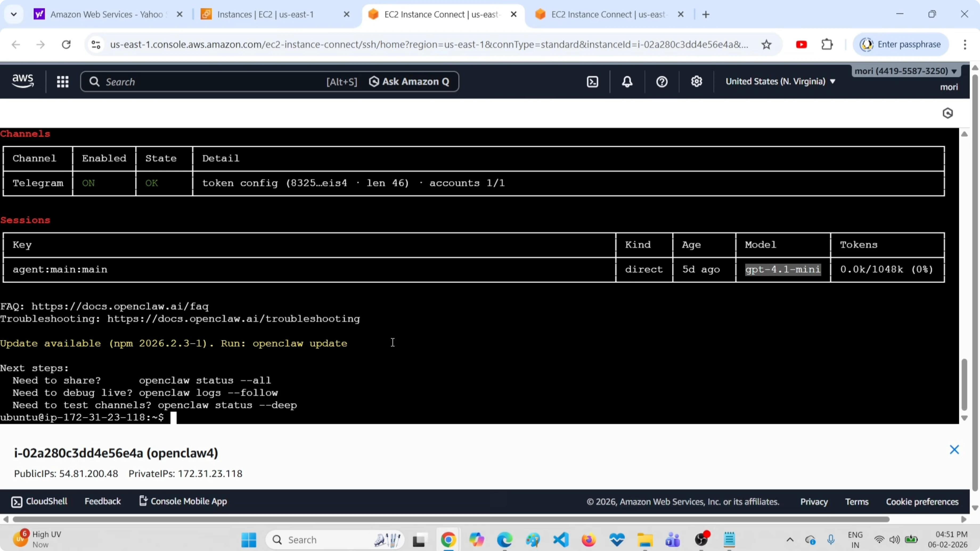980x551 pixels.
Task: View the Terms link in the footer
Action: (857, 501)
